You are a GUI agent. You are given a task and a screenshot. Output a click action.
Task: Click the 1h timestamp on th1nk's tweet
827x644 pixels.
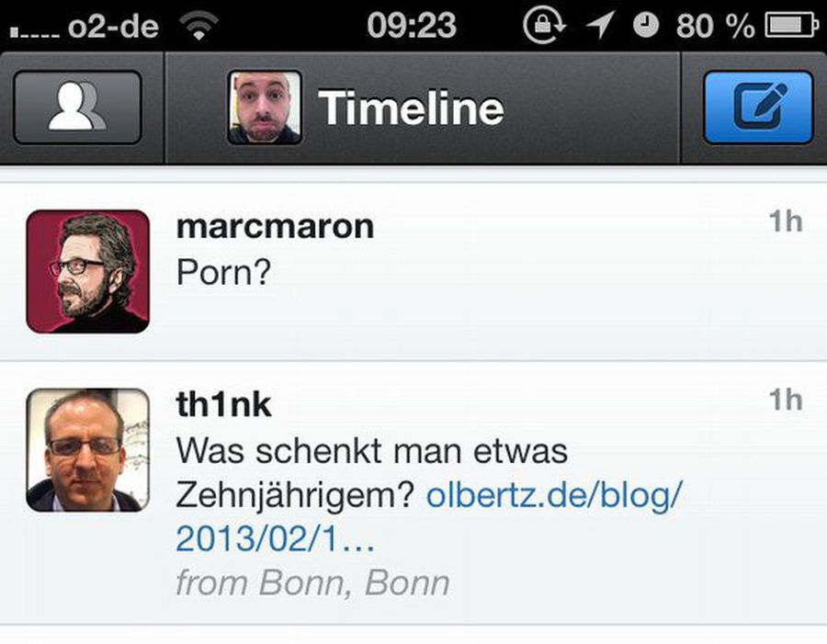(786, 400)
